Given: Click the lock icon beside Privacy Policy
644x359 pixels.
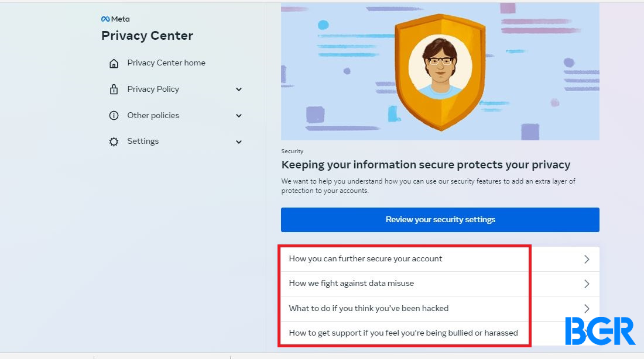Looking at the screenshot, I should [x=114, y=89].
